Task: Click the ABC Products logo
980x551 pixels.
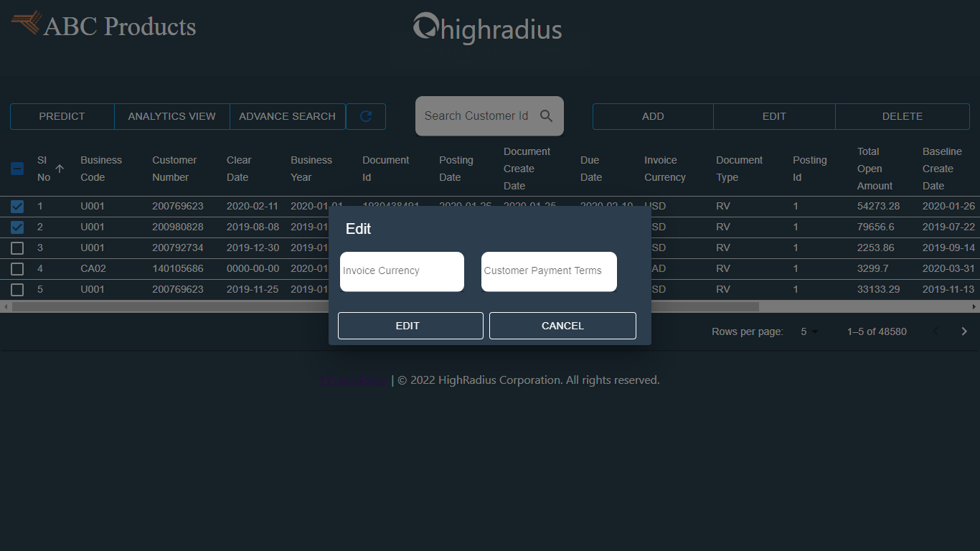Action: [x=103, y=26]
